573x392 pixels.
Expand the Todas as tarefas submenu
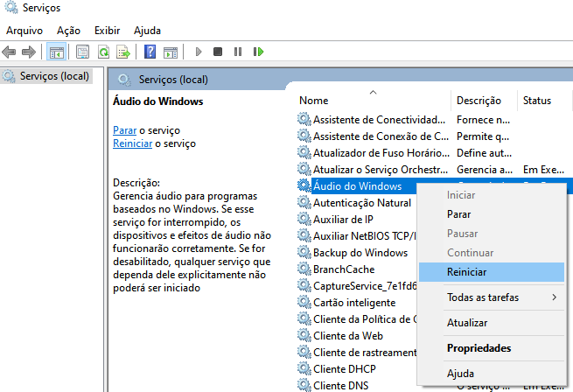tap(492, 297)
